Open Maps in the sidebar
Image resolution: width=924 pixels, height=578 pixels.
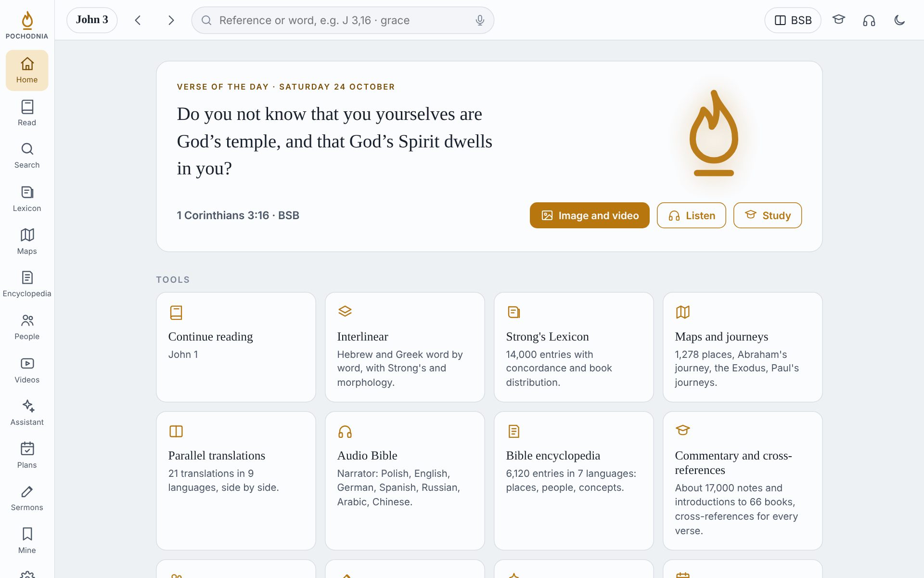(x=27, y=241)
